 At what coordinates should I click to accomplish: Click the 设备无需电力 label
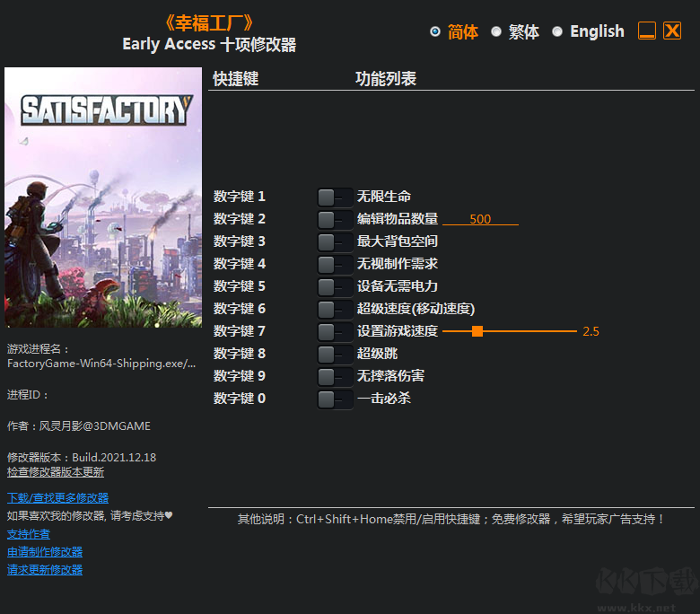pos(398,286)
